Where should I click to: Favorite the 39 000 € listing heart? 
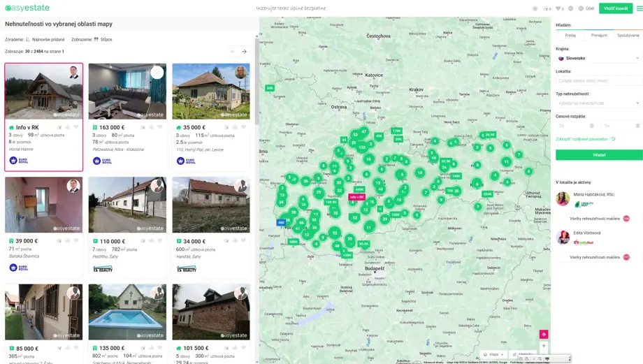click(x=76, y=241)
